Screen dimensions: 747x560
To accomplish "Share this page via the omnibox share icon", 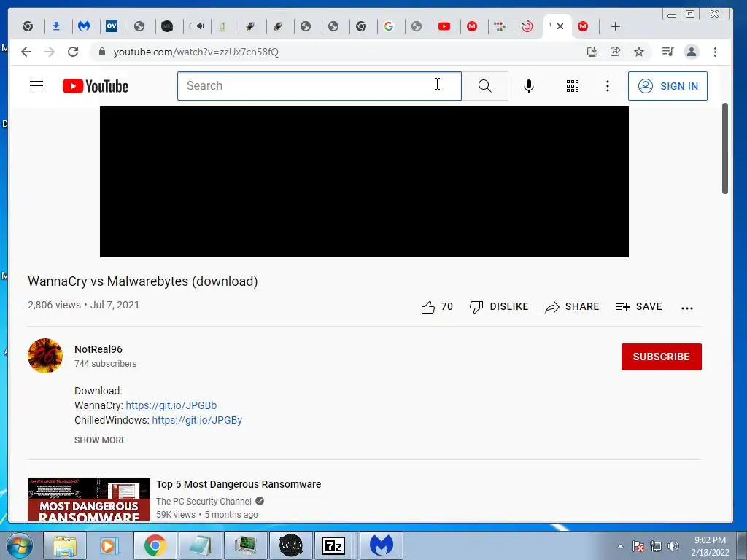I will [x=616, y=52].
